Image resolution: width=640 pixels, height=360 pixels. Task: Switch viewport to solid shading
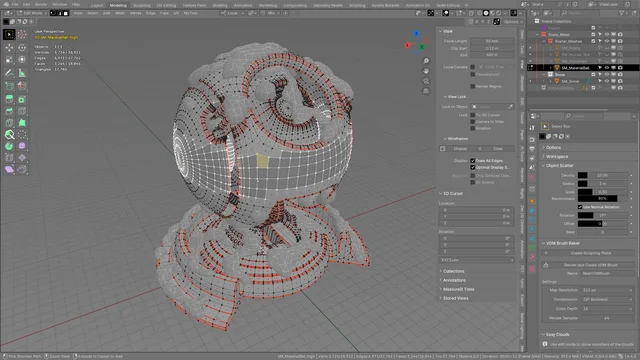[x=486, y=13]
